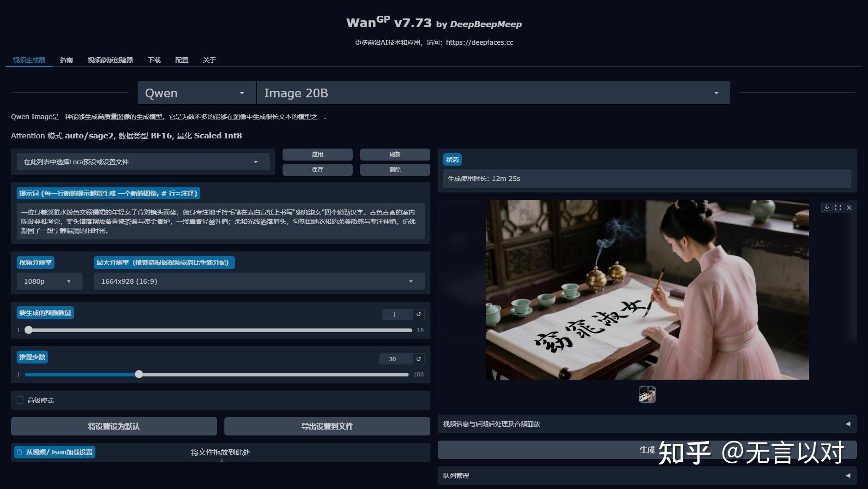Reset the inference steps value

tap(418, 358)
